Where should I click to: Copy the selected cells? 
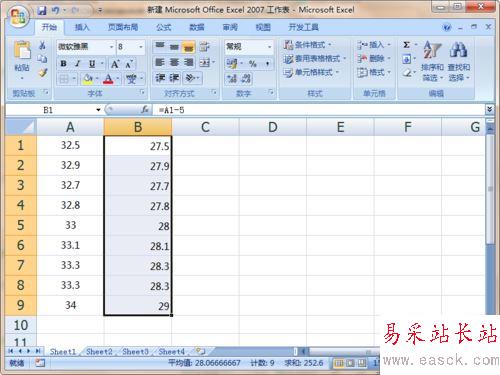(x=42, y=59)
